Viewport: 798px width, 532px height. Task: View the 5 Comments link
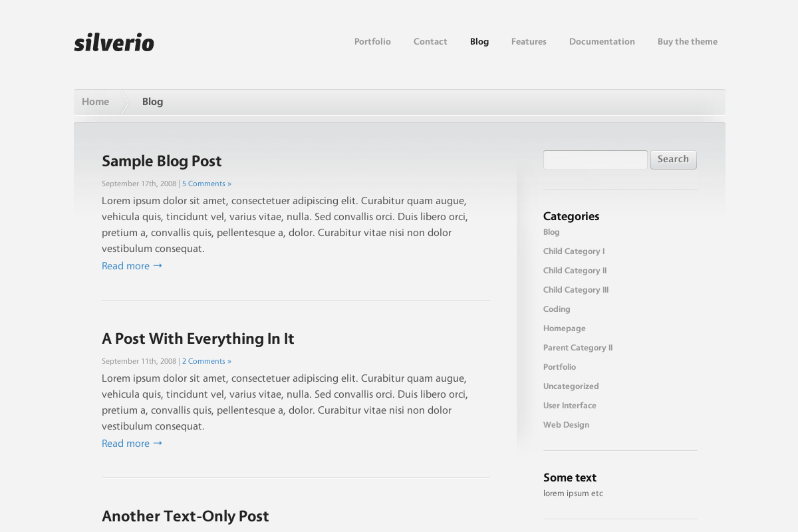pos(207,184)
